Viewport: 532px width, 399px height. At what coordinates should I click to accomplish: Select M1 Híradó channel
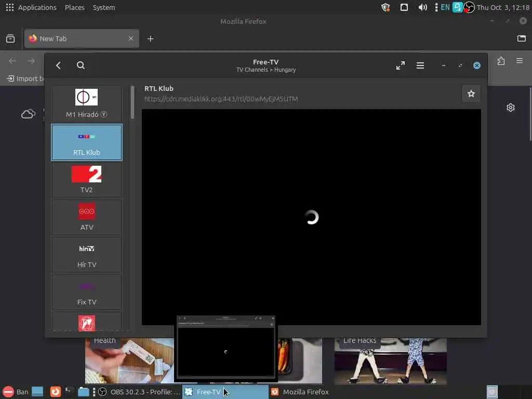[87, 103]
